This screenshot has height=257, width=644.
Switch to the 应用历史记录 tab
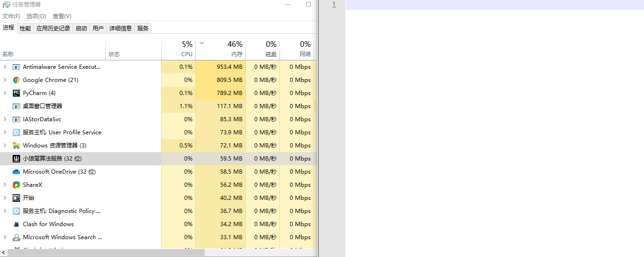pos(53,29)
